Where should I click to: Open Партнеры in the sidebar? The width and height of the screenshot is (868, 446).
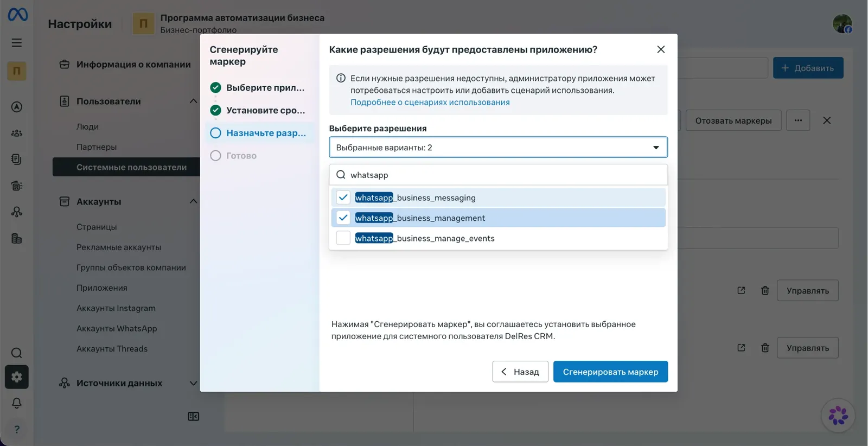coord(97,147)
